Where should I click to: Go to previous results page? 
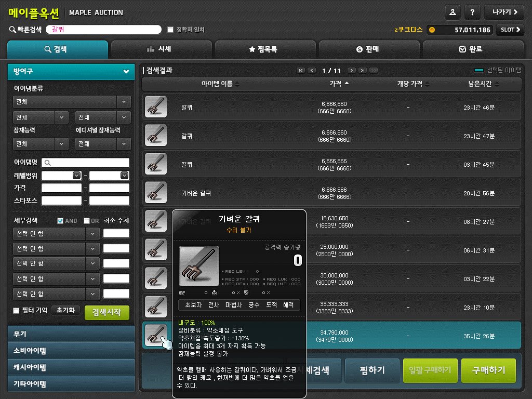(312, 70)
